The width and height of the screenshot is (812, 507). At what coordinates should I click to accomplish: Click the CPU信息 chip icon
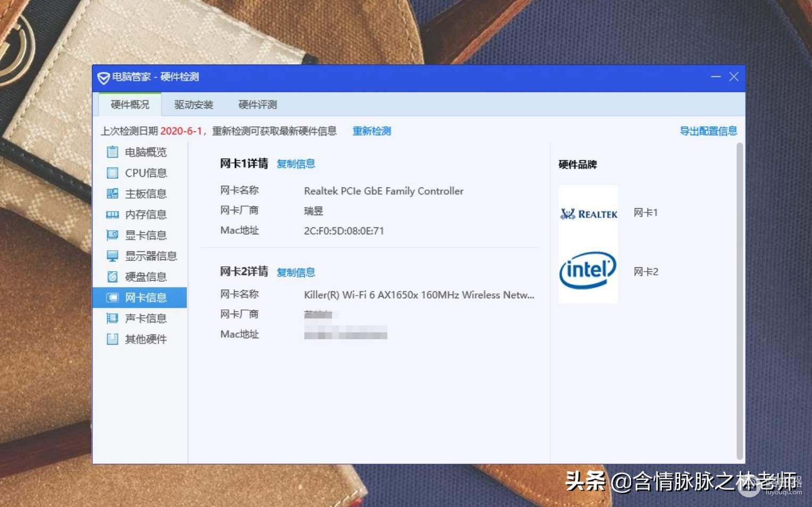tap(112, 173)
